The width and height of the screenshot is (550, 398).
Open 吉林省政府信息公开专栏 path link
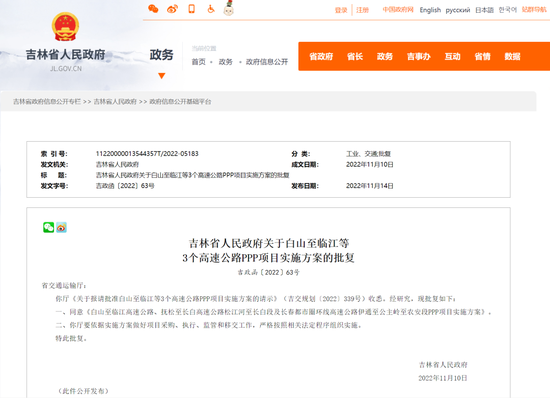(47, 102)
